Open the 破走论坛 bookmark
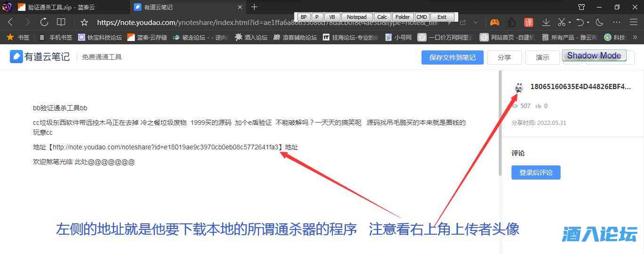This screenshot has height=254, width=644. [199, 37]
